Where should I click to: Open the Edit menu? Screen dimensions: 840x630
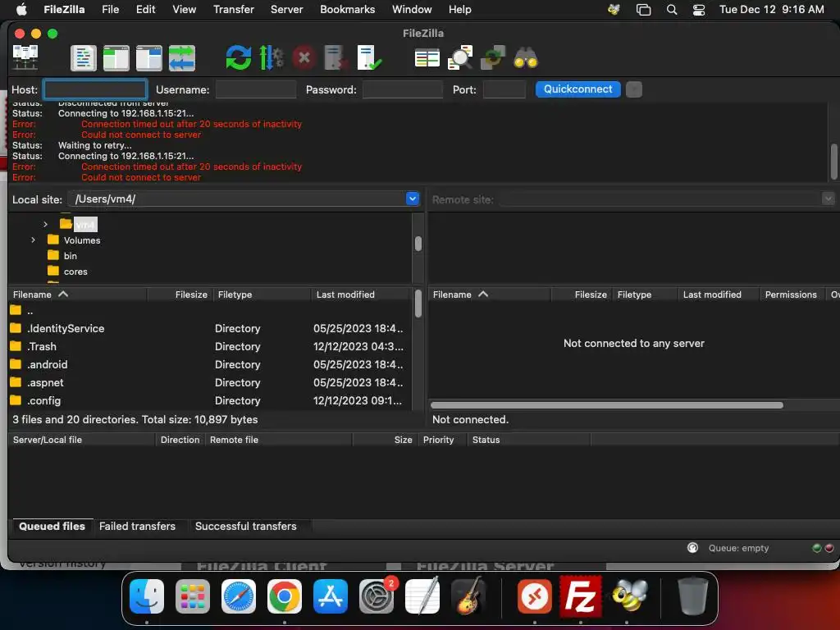(x=145, y=10)
